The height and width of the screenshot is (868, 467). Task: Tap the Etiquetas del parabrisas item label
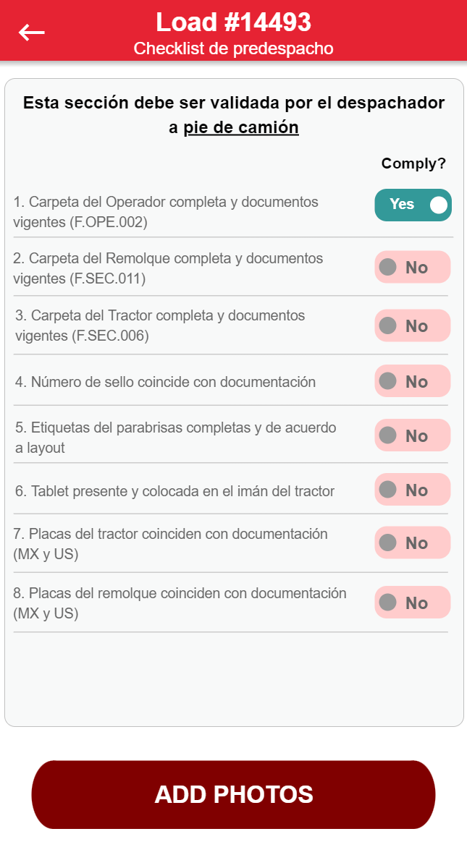coord(176,438)
